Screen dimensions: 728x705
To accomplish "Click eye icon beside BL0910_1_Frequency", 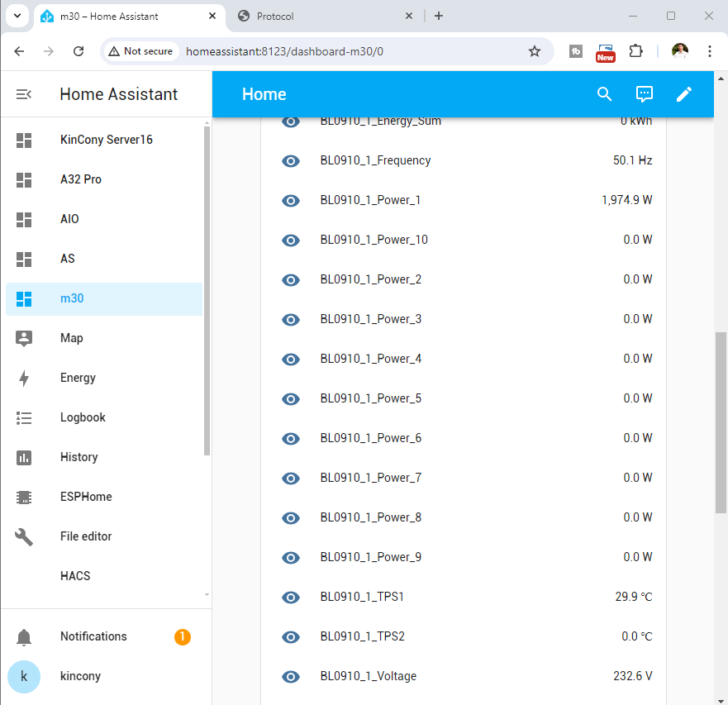I will pos(291,160).
